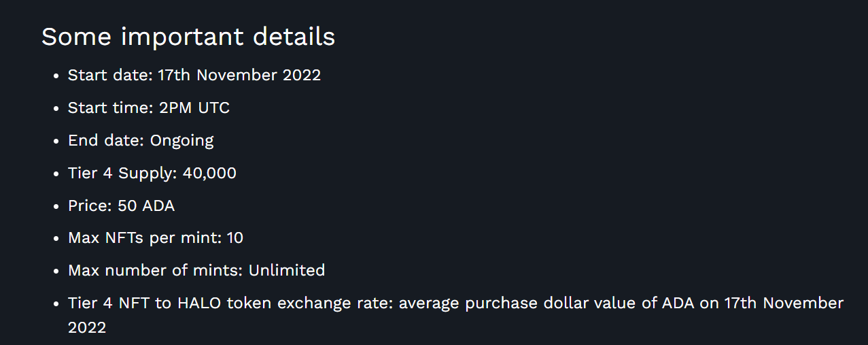868x345 pixels.
Task: Click the "Start date" label text
Action: (108, 75)
